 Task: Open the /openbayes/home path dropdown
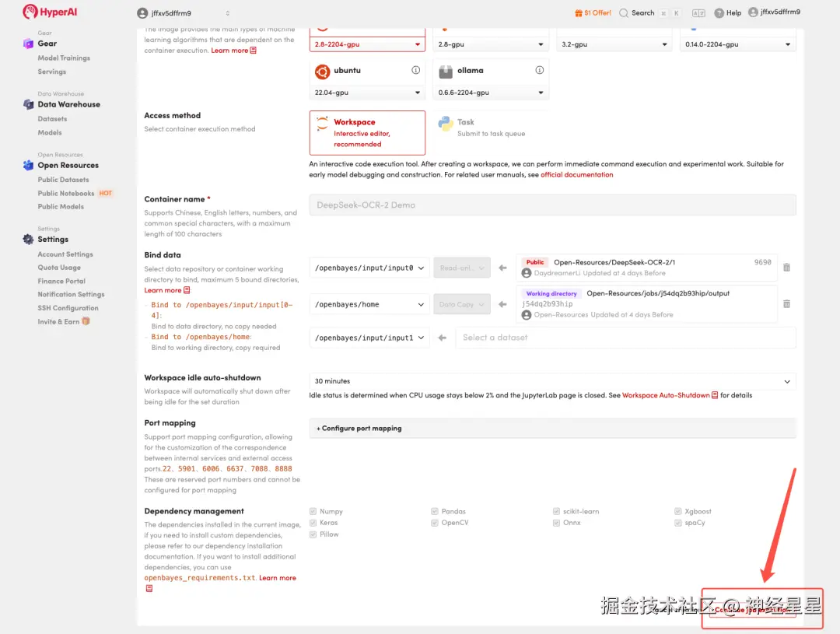(x=369, y=304)
